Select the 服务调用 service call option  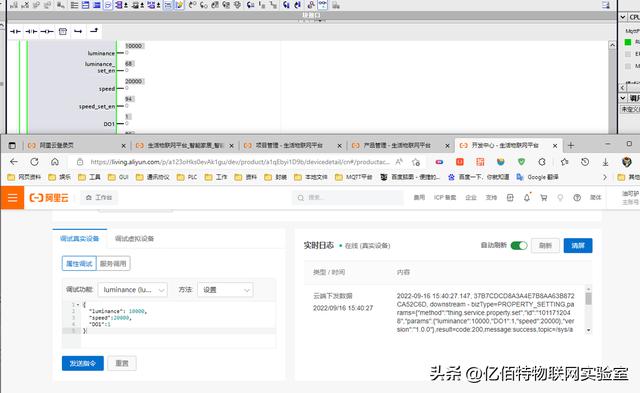[x=113, y=264]
